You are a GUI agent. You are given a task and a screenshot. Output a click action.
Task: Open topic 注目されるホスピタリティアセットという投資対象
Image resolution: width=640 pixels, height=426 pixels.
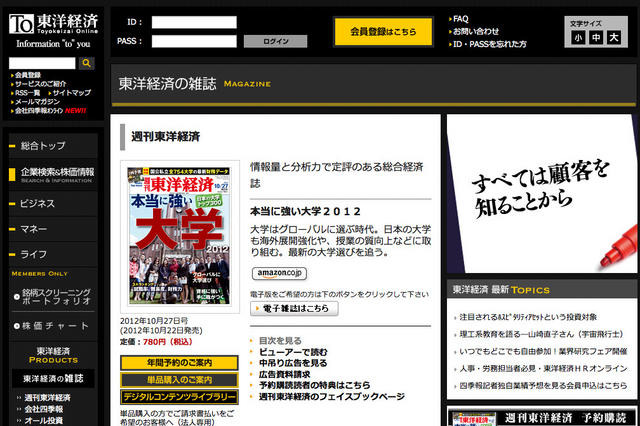click(x=528, y=317)
